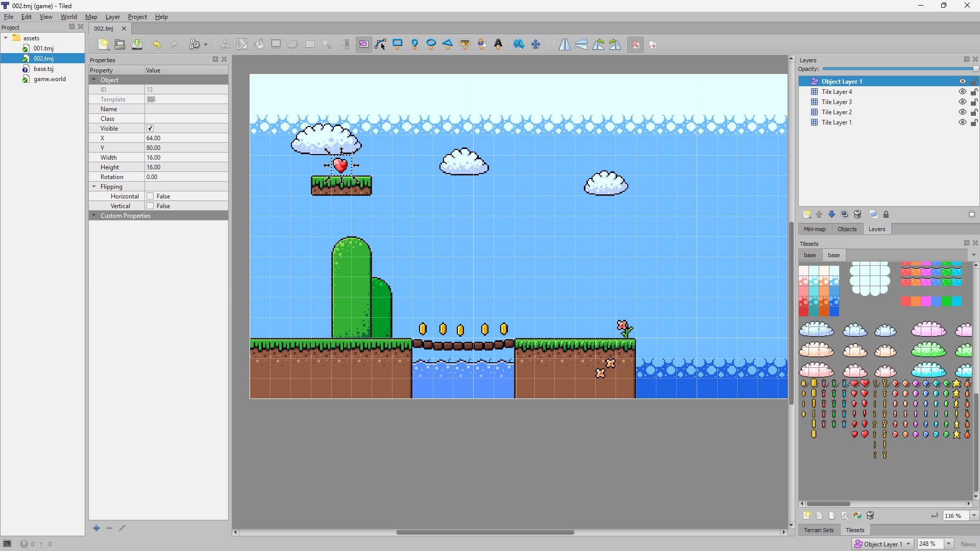Switch to the Objects tab

[x=847, y=229]
